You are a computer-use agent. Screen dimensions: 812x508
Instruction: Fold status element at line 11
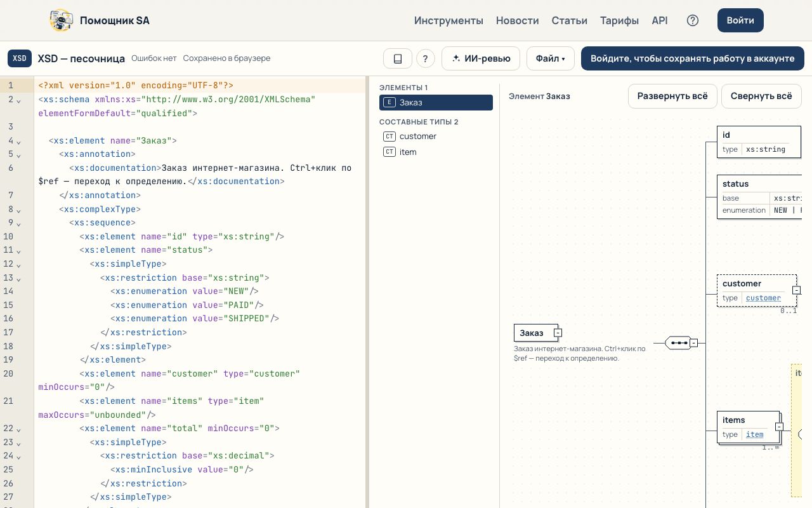(x=18, y=251)
